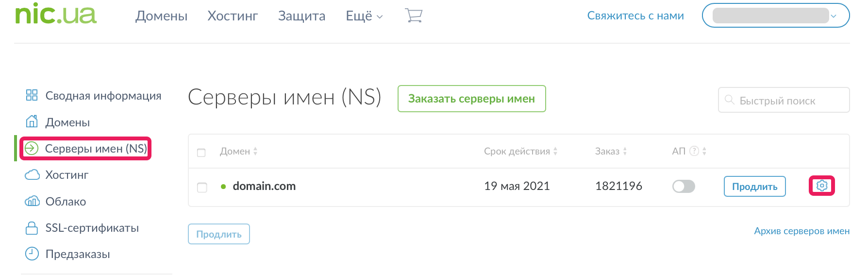Click the АП question mark help icon

pyautogui.click(x=694, y=151)
